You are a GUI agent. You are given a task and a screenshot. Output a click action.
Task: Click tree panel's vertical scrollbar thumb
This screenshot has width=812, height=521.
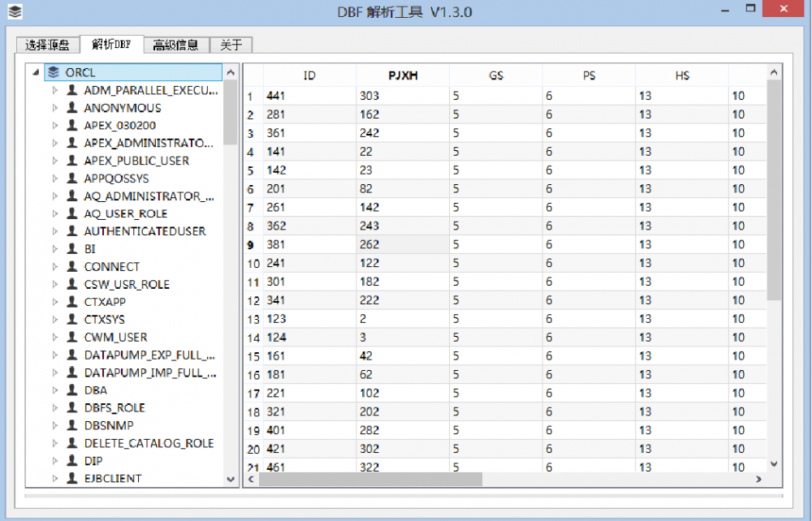click(x=231, y=112)
